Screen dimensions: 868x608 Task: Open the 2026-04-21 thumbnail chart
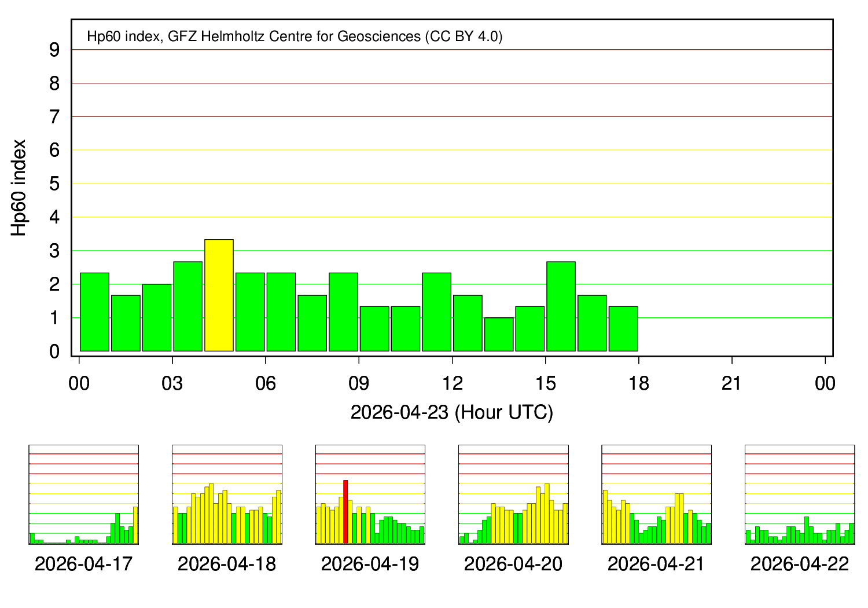pos(656,495)
